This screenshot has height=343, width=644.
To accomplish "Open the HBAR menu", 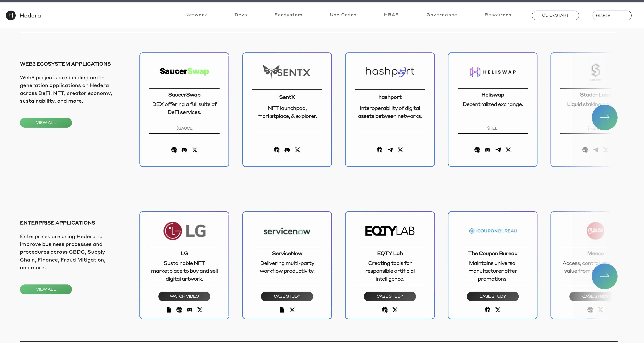I will pos(392,15).
